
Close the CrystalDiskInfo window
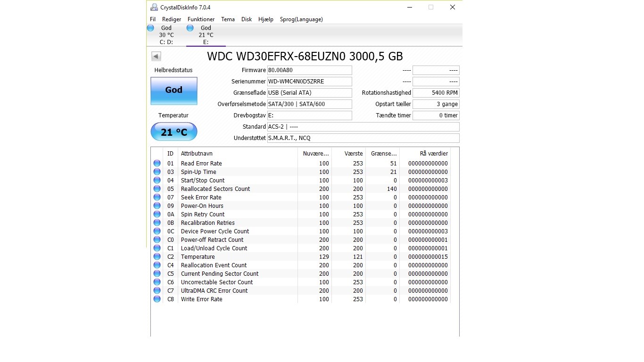pyautogui.click(x=452, y=7)
